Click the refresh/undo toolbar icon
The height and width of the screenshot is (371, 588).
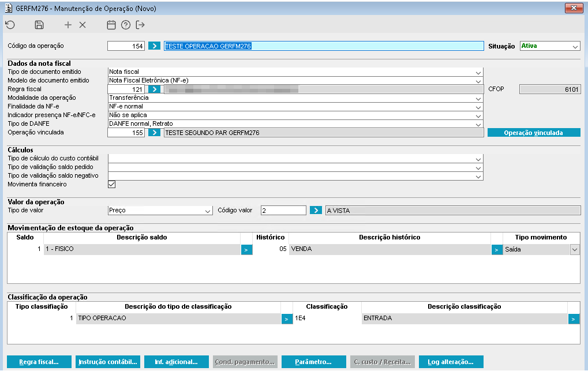[10, 25]
